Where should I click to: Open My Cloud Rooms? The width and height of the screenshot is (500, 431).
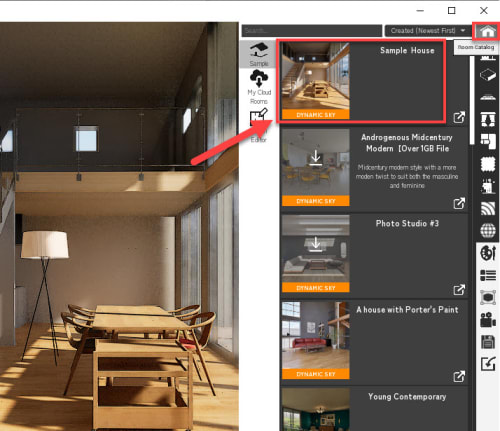(x=259, y=87)
